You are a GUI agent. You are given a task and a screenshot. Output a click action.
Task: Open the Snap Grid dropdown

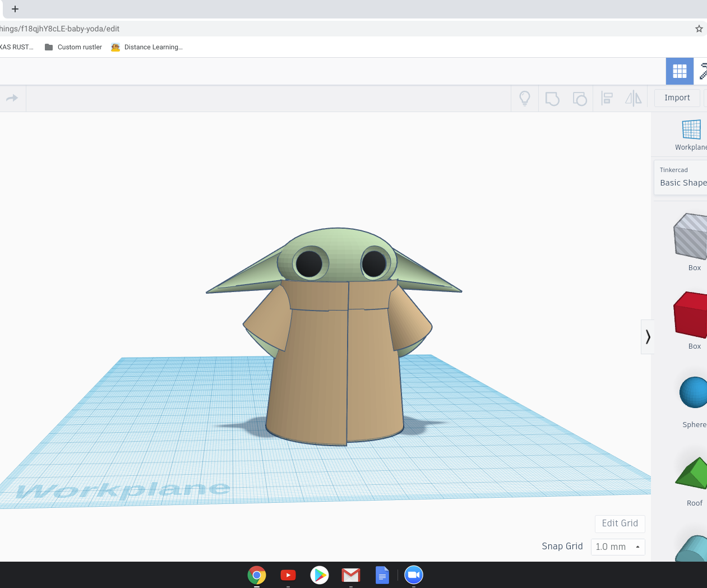tap(617, 547)
